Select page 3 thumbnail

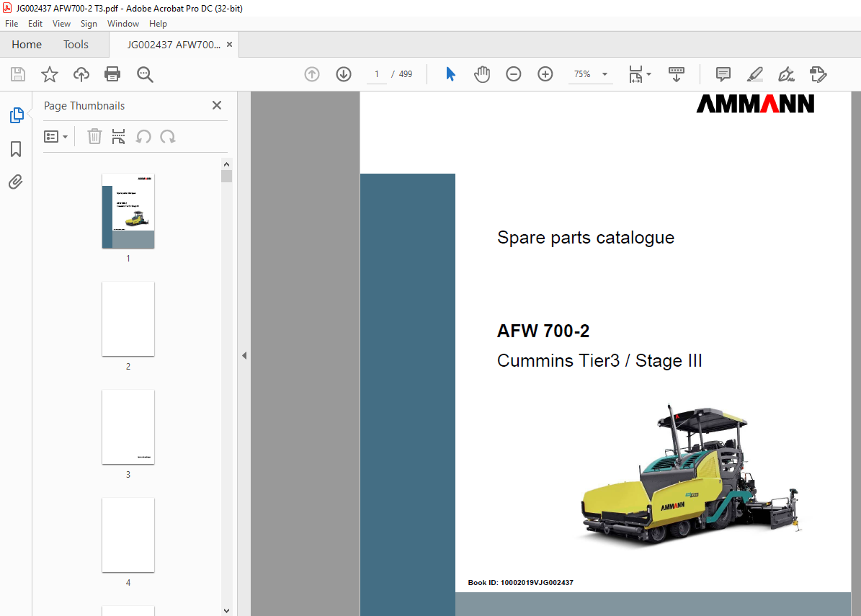[x=128, y=427]
